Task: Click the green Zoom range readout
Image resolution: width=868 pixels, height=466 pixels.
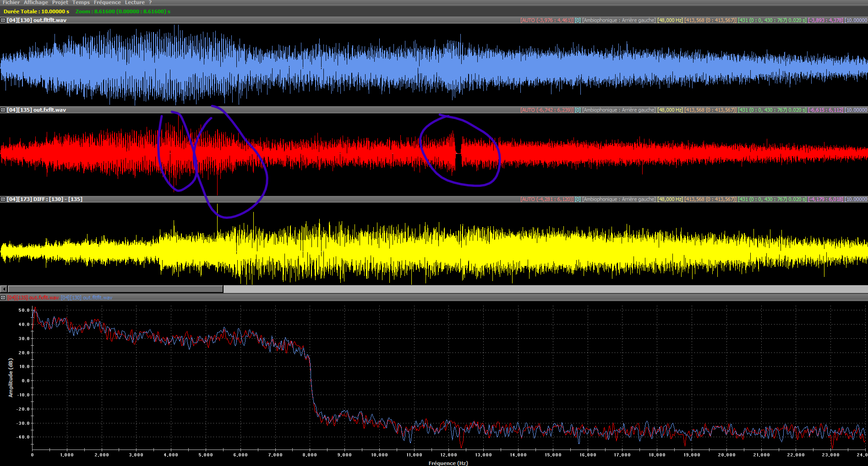Action: [x=123, y=11]
